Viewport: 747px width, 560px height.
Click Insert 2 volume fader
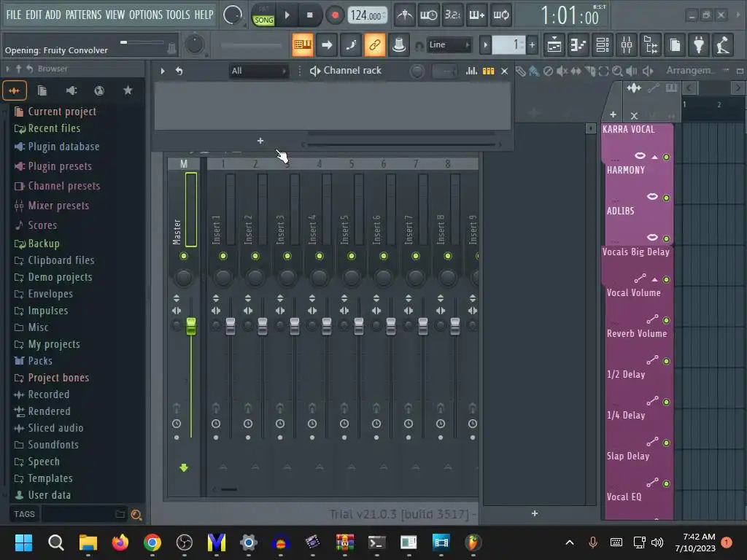point(263,326)
